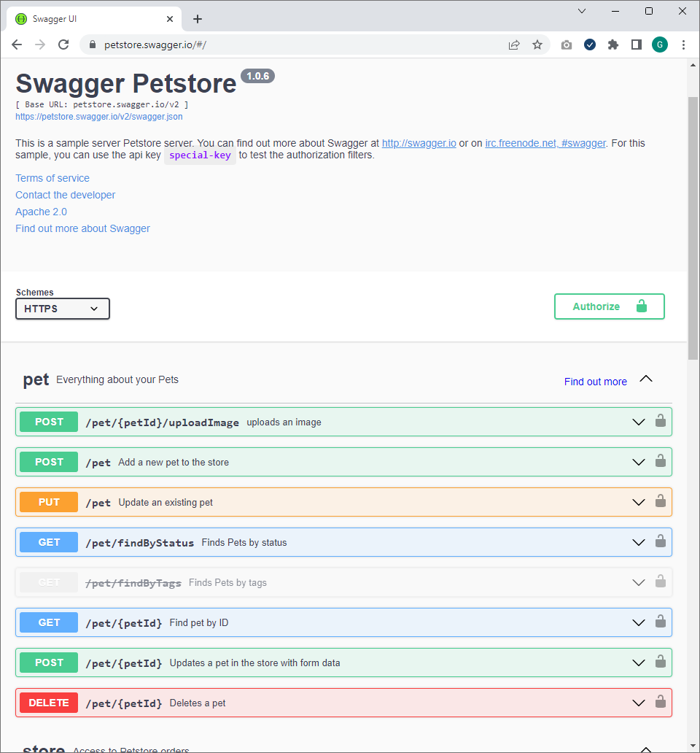Click Contact the developer link
Image resolution: width=700 pixels, height=753 pixels.
[x=65, y=195]
